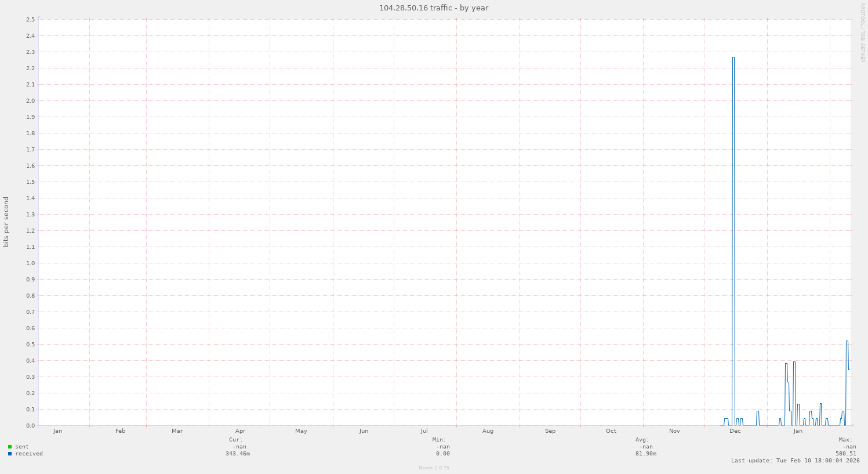The image size is (868, 474).
Task: Select the Jul month label on the x-axis
Action: pos(424,431)
